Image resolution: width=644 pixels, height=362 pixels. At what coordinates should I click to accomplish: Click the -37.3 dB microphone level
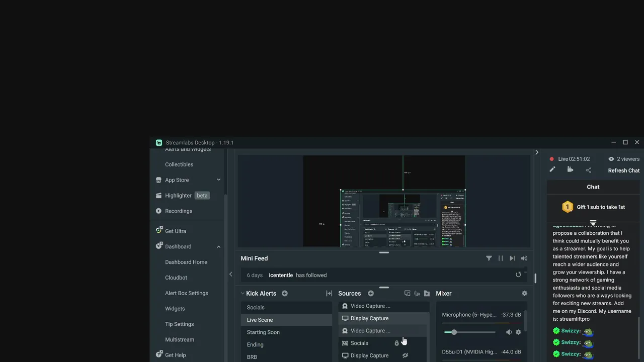pyautogui.click(x=511, y=315)
